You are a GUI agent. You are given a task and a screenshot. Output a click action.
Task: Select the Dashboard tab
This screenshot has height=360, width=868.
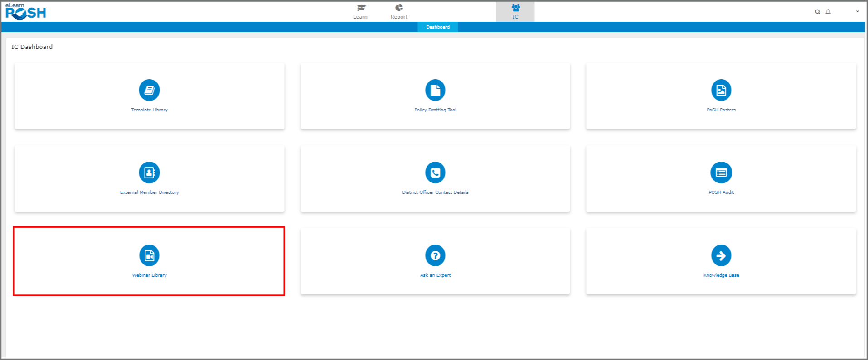coord(438,27)
